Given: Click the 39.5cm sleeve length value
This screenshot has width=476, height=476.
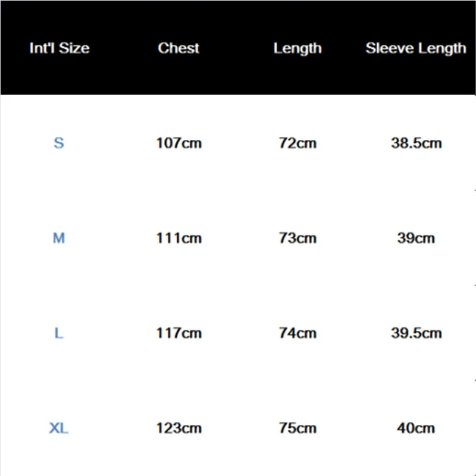Looking at the screenshot, I should [416, 333].
